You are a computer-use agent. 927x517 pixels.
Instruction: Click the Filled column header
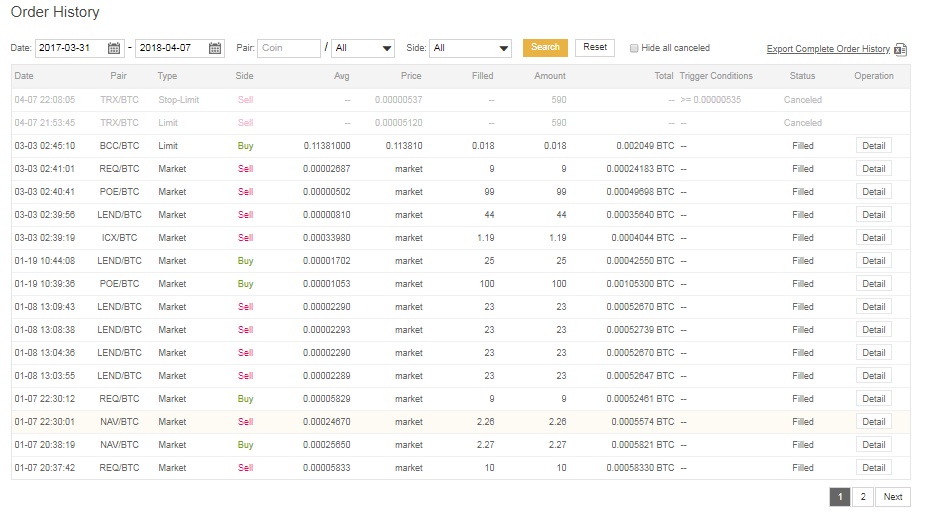[482, 76]
